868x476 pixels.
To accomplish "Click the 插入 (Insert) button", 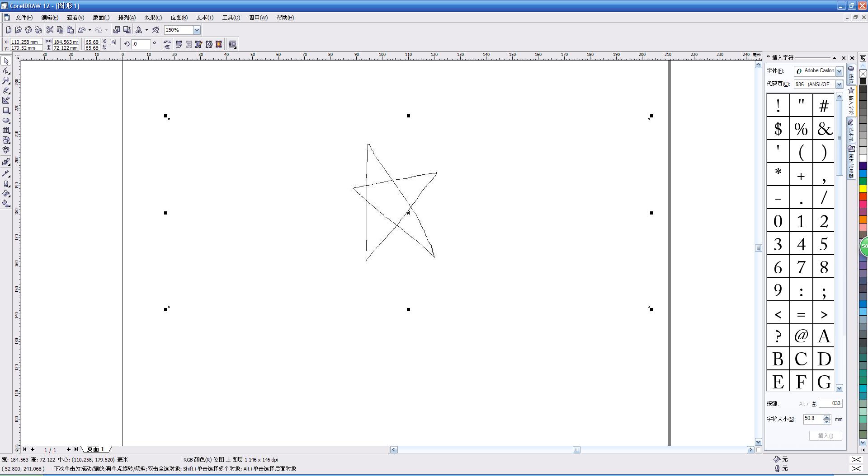I will [x=826, y=436].
